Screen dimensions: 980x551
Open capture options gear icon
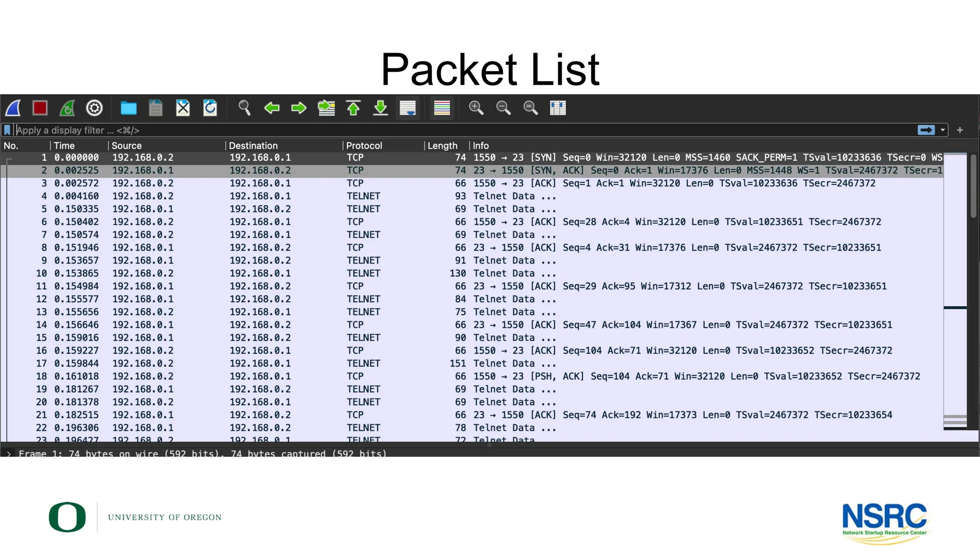click(x=94, y=108)
